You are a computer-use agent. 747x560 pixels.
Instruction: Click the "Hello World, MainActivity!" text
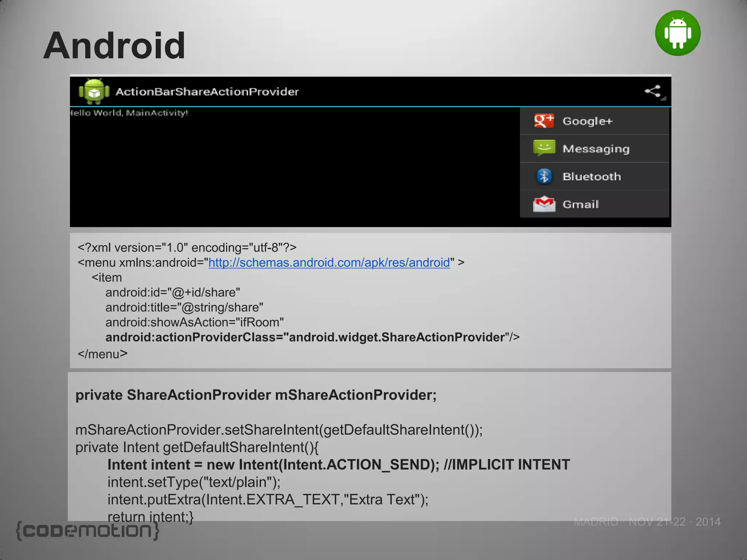(129, 113)
